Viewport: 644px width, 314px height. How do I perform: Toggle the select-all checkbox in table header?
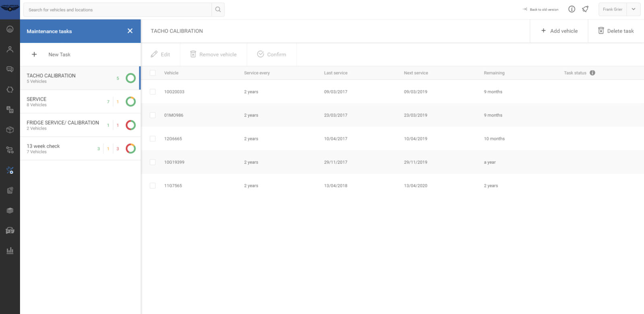pyautogui.click(x=153, y=73)
